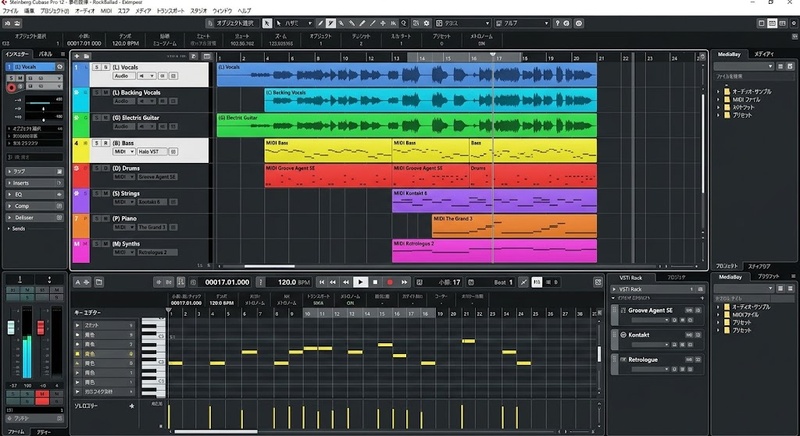Select the Object Selection arrow tool
This screenshot has width=800, height=436.
[x=267, y=23]
